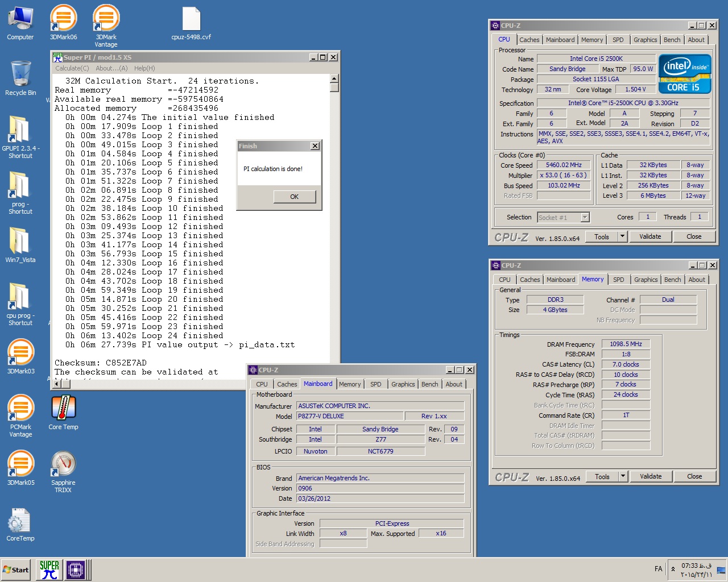Viewport: 728px width, 582px height.
Task: Switch to Mainboard tab in top CPU-Z window
Action: click(560, 40)
